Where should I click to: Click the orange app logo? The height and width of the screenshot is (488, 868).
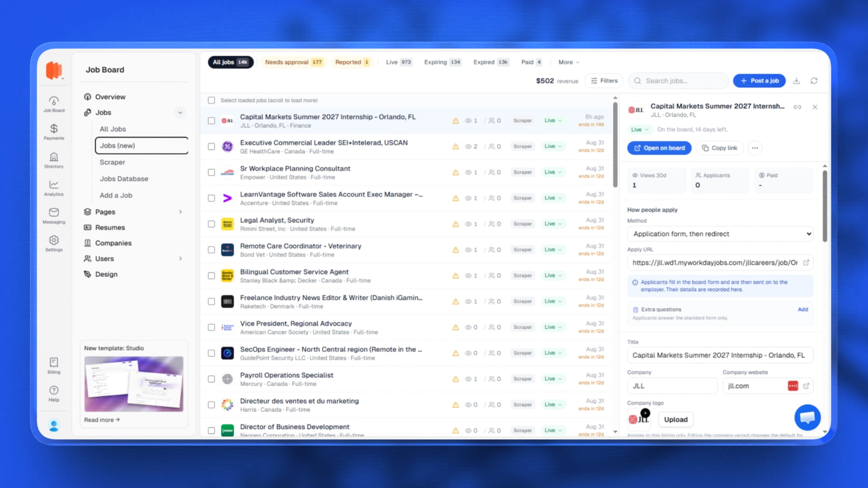coord(54,70)
